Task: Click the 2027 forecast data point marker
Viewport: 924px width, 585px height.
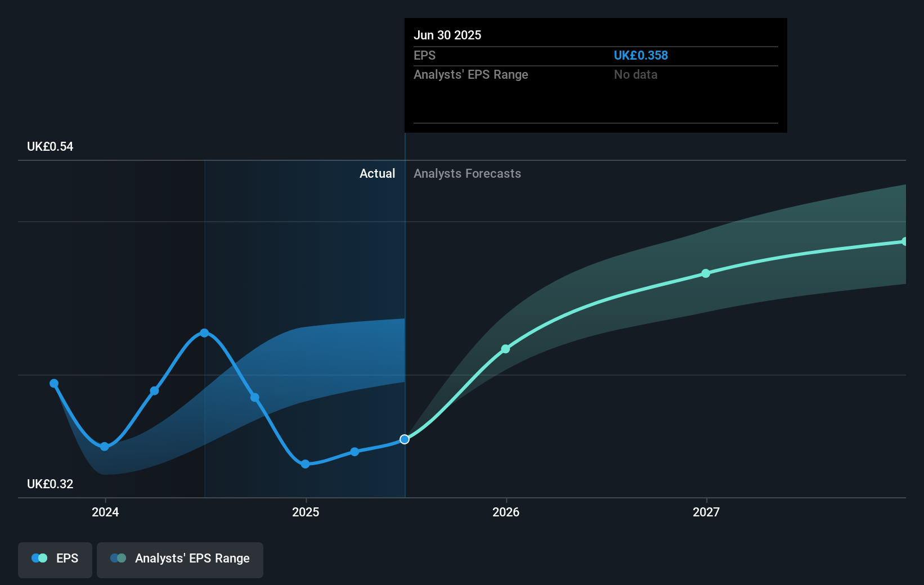Action: 705,273
